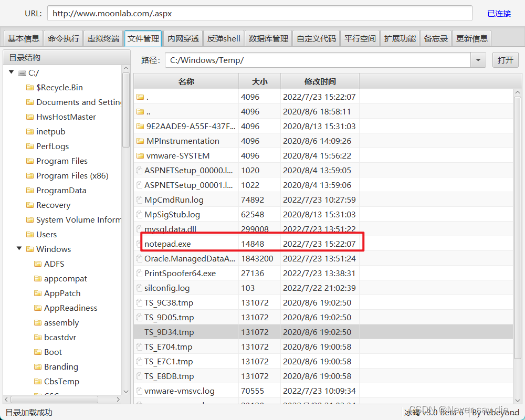This screenshot has height=420, width=525.
Task: Click the PerfLogs folder icon
Action: (30, 146)
